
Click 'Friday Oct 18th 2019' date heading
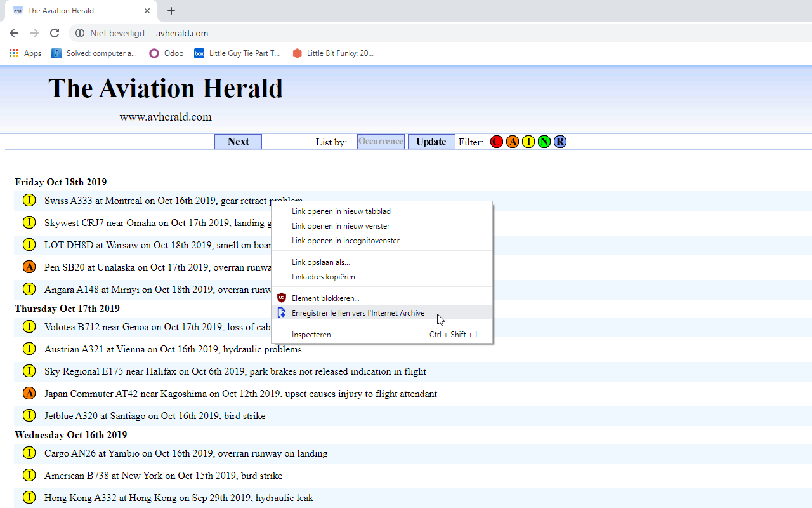[x=61, y=182]
